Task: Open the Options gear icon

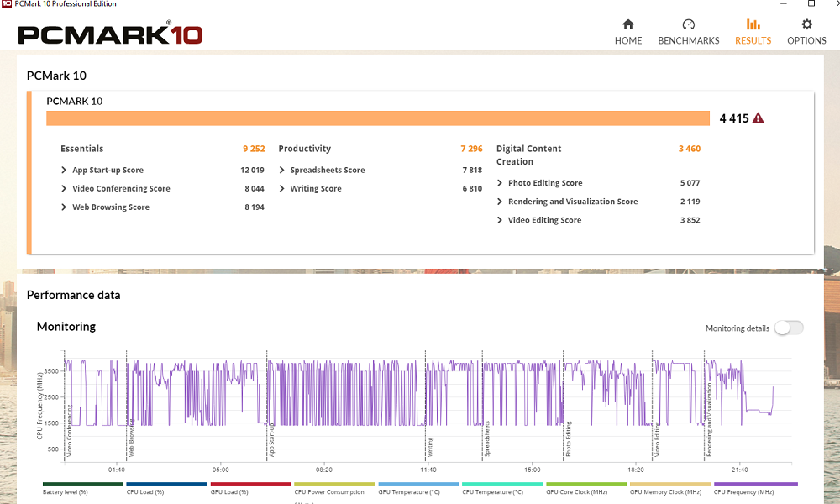Action: [806, 24]
